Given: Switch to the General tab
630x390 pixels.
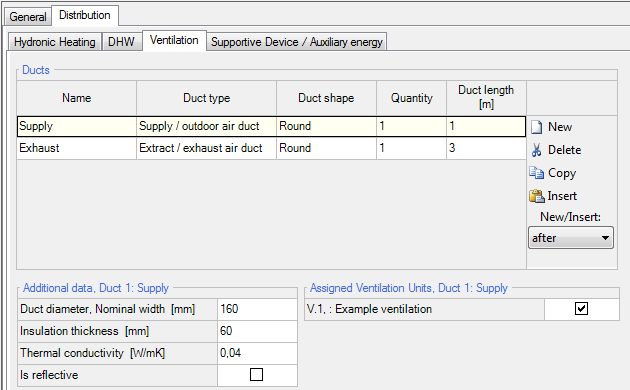Looking at the screenshot, I should 28,17.
